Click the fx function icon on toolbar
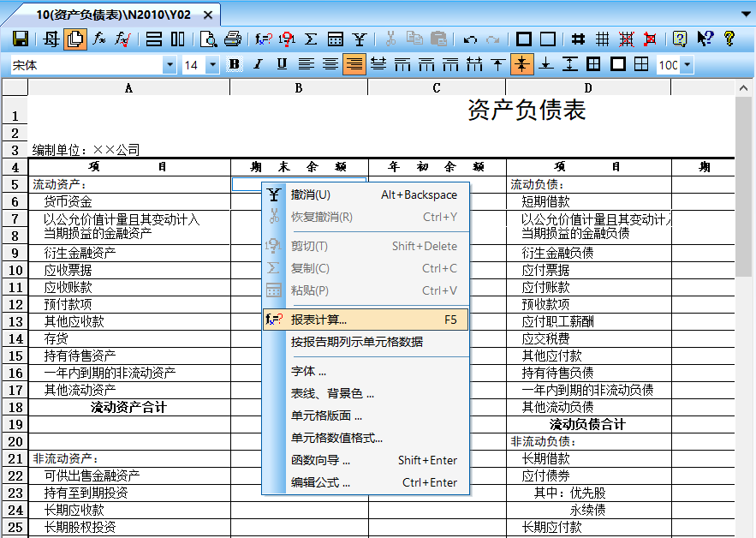This screenshot has height=538, width=756. (97, 39)
